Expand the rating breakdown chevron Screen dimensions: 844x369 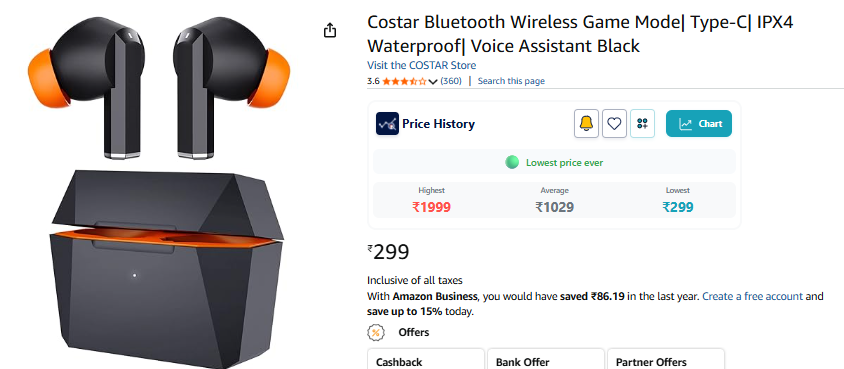coord(433,82)
